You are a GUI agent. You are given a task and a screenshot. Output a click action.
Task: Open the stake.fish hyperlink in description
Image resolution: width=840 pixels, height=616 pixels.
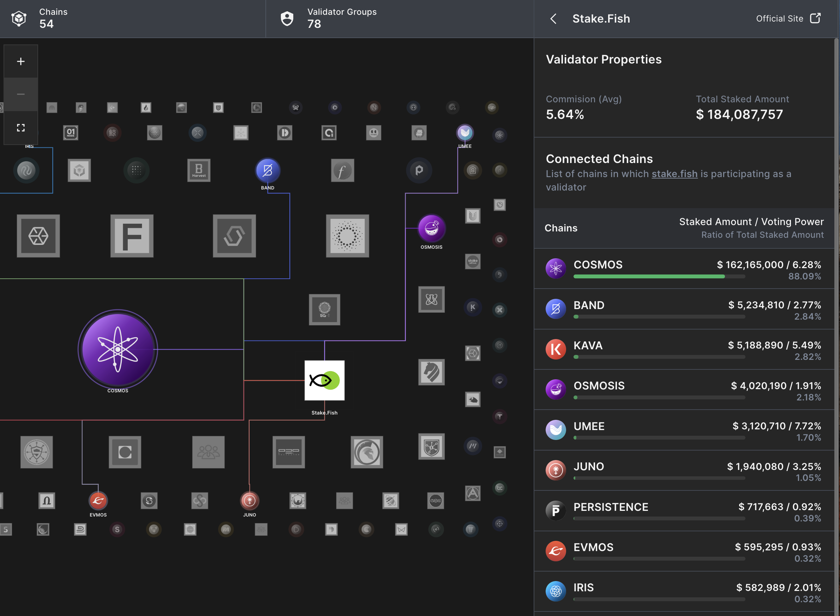pyautogui.click(x=674, y=174)
